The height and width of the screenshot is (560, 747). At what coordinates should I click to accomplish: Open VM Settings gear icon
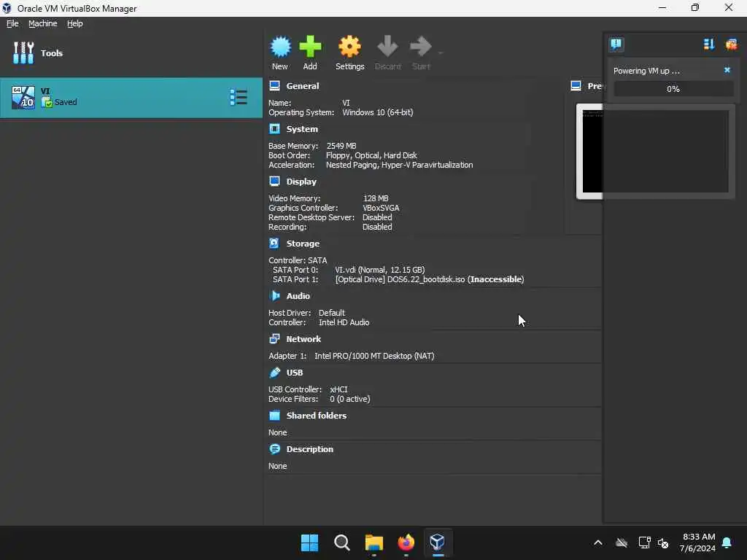click(349, 47)
